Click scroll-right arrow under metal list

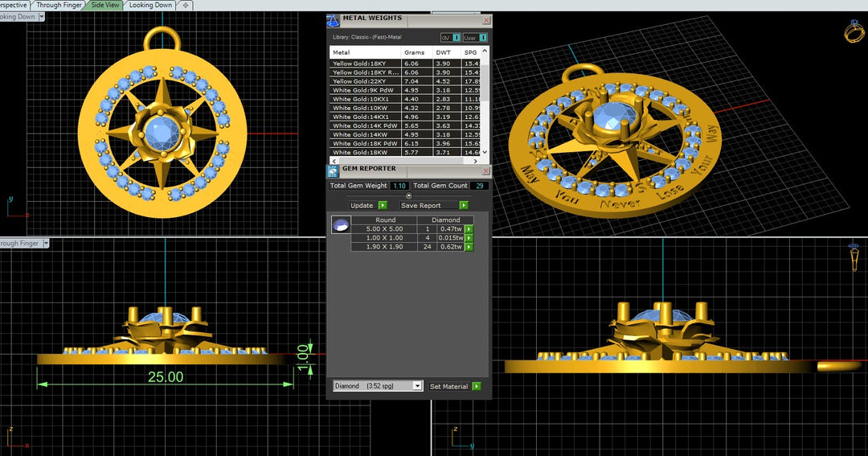tap(476, 161)
